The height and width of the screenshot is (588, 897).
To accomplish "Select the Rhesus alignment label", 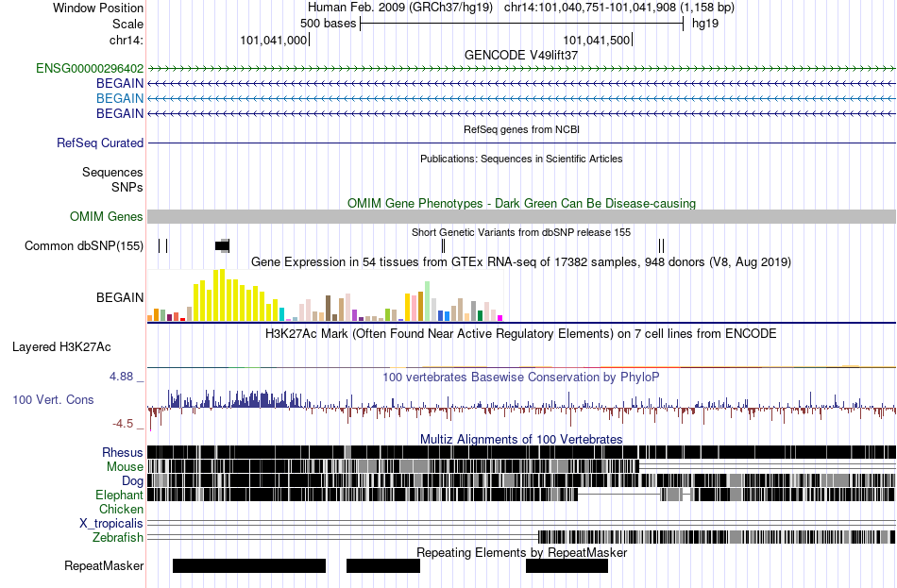I will [x=123, y=452].
